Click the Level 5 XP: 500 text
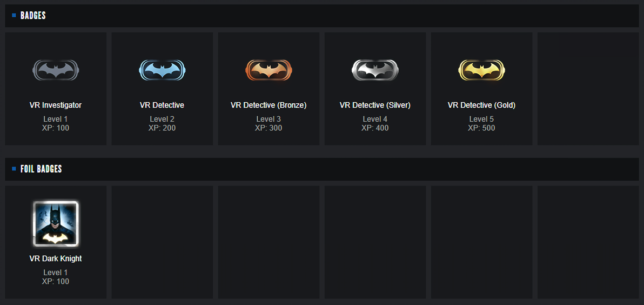 tap(481, 124)
